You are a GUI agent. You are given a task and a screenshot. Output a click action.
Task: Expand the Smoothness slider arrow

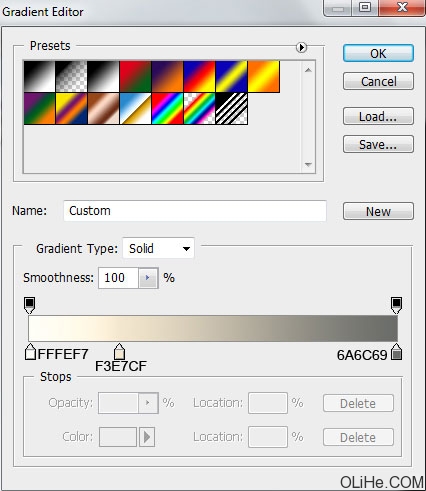148,278
